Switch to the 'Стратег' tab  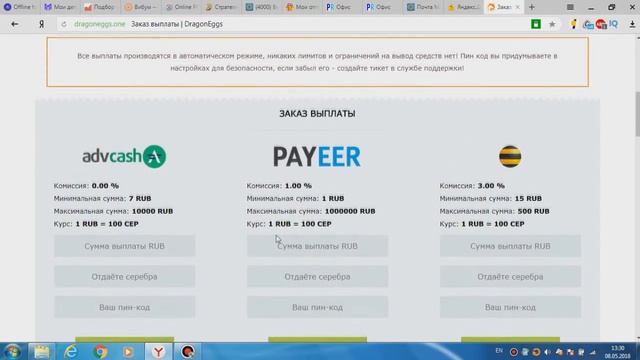[x=221, y=7]
